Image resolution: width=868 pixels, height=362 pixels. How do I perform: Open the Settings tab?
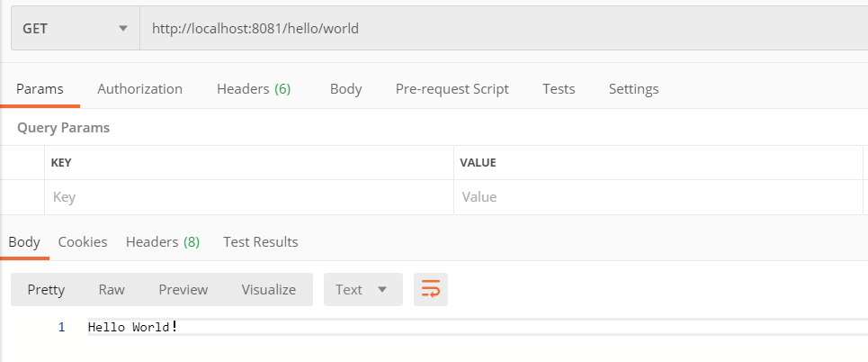pos(633,88)
